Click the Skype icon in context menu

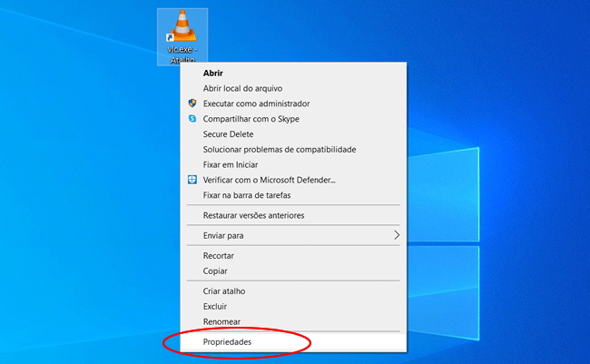192,119
